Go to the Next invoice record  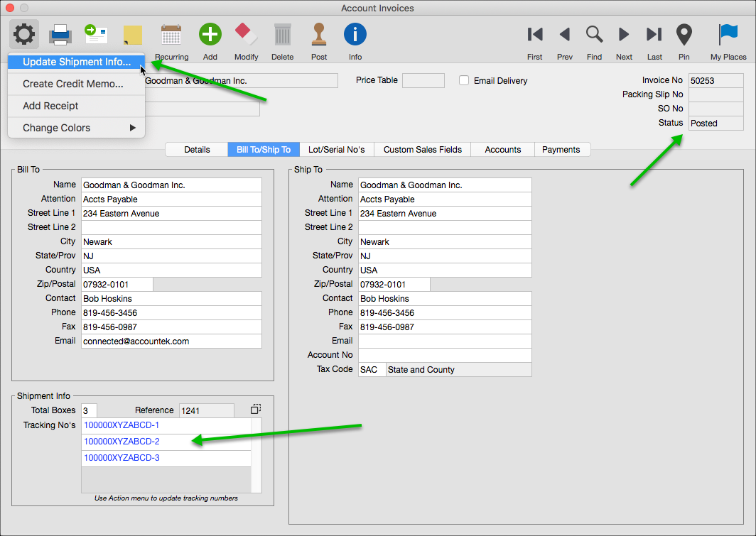624,34
